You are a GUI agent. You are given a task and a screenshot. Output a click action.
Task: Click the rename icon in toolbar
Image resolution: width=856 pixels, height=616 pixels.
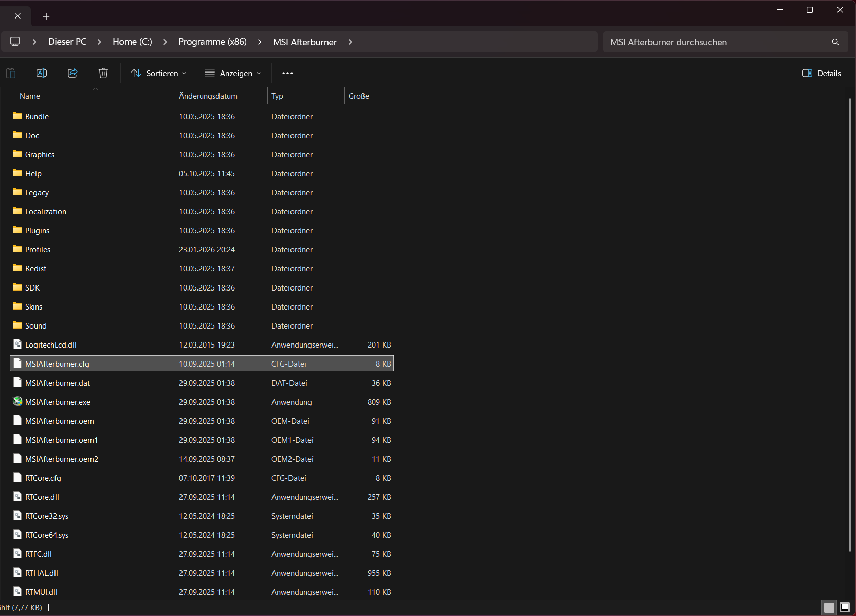pos(42,73)
